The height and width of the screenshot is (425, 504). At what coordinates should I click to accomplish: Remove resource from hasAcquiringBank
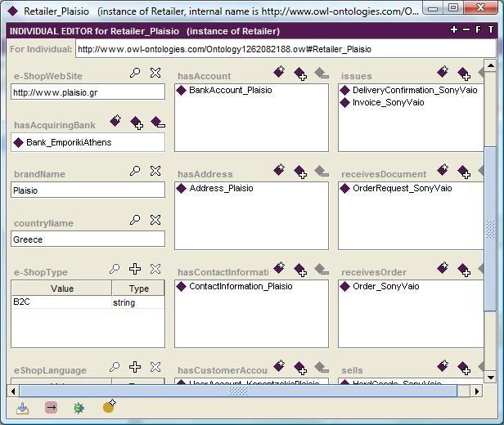[158, 123]
